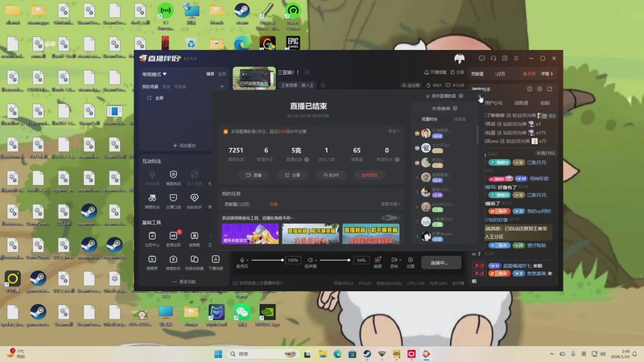Mute the microphone icon

[242, 260]
